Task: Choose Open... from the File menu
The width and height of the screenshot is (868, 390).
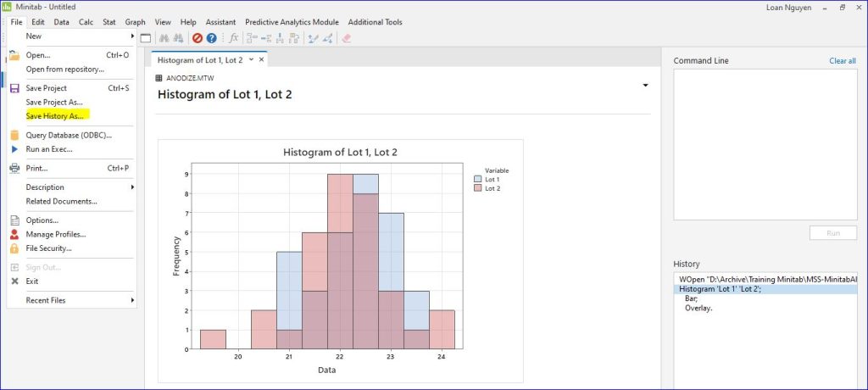Action: pos(72,55)
